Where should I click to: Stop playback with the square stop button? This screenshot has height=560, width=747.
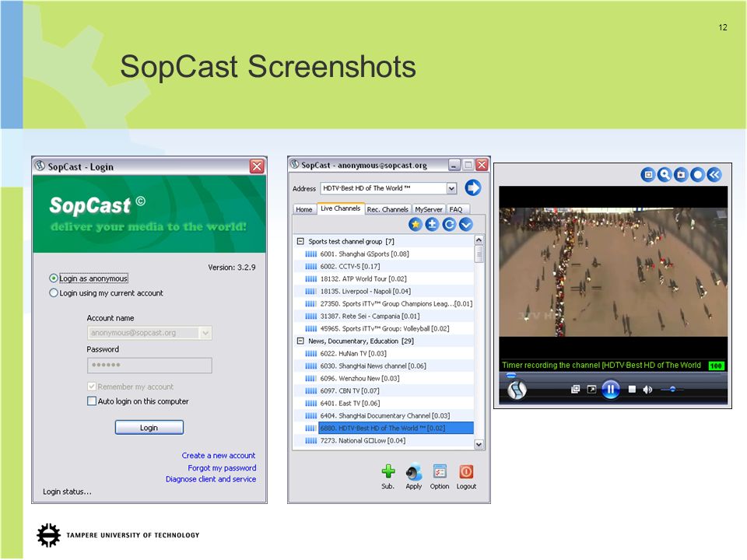coord(632,390)
